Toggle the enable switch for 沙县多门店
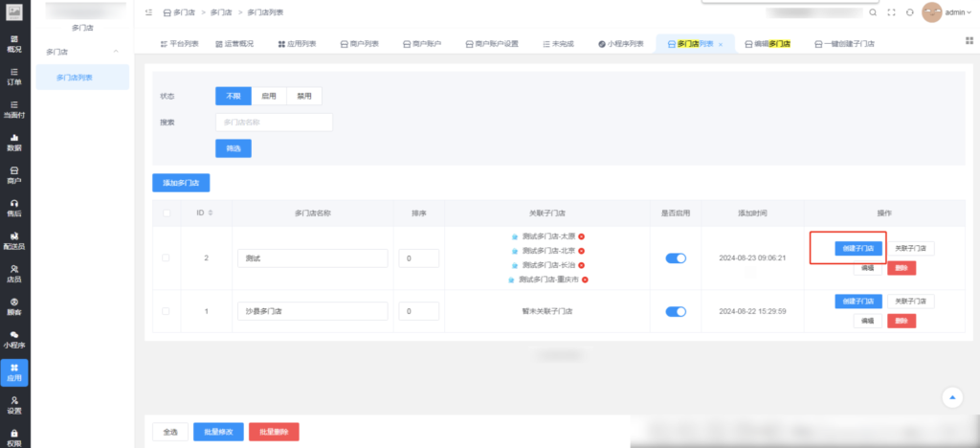The width and height of the screenshot is (980, 448). click(676, 311)
